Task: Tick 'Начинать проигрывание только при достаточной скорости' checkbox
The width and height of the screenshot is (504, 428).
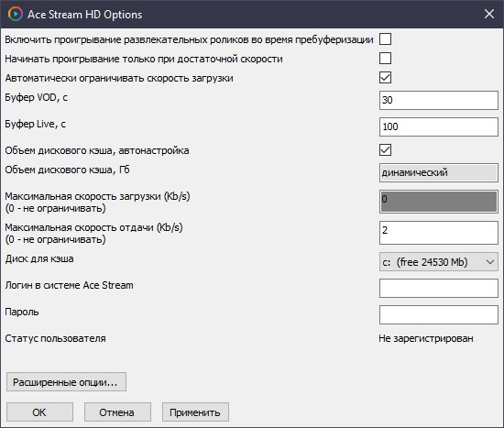Action: point(385,59)
